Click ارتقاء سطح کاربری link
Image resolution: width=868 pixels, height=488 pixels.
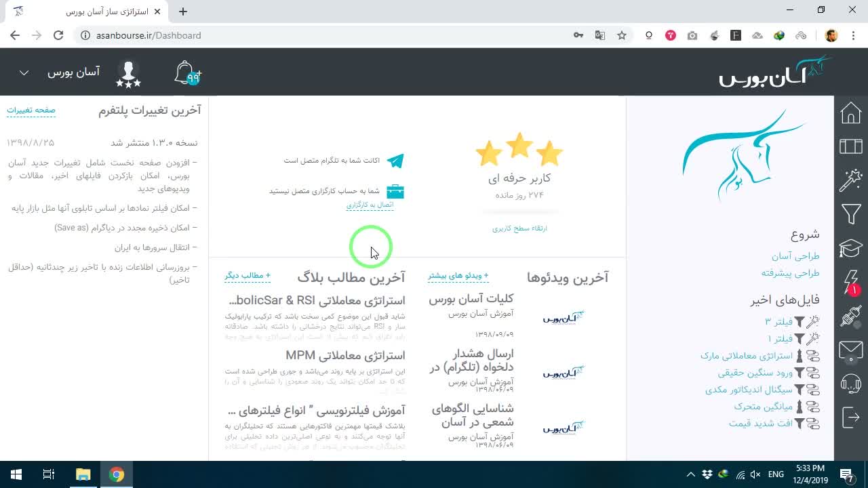(x=519, y=228)
